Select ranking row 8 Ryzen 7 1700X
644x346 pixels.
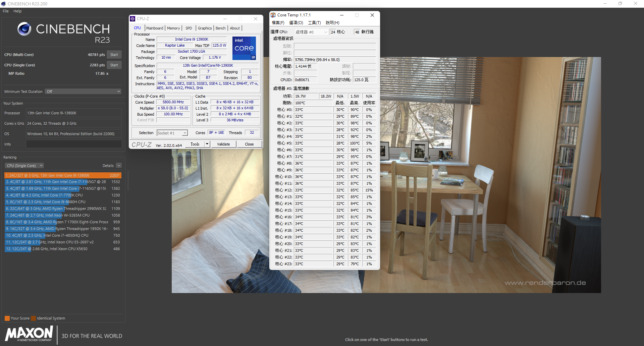pyautogui.click(x=63, y=222)
